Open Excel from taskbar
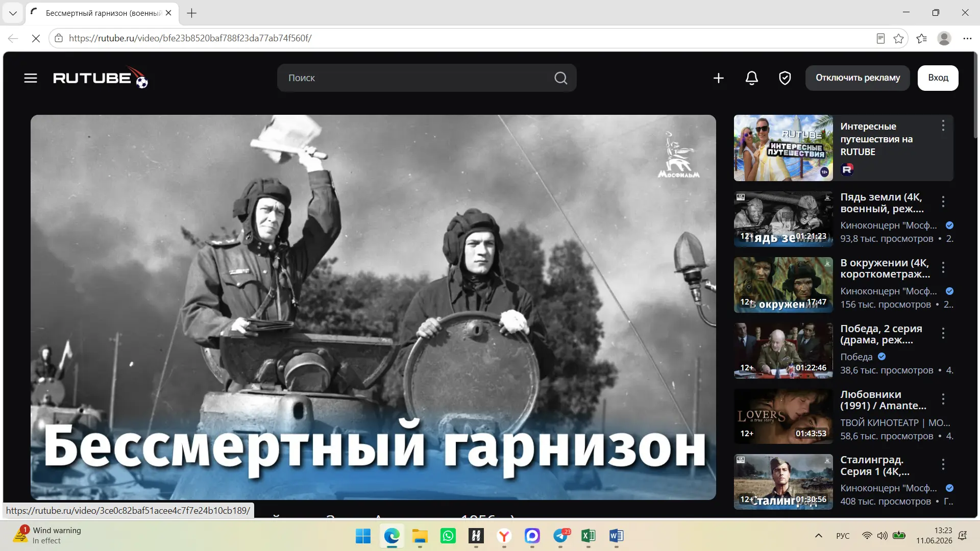 [x=588, y=536]
